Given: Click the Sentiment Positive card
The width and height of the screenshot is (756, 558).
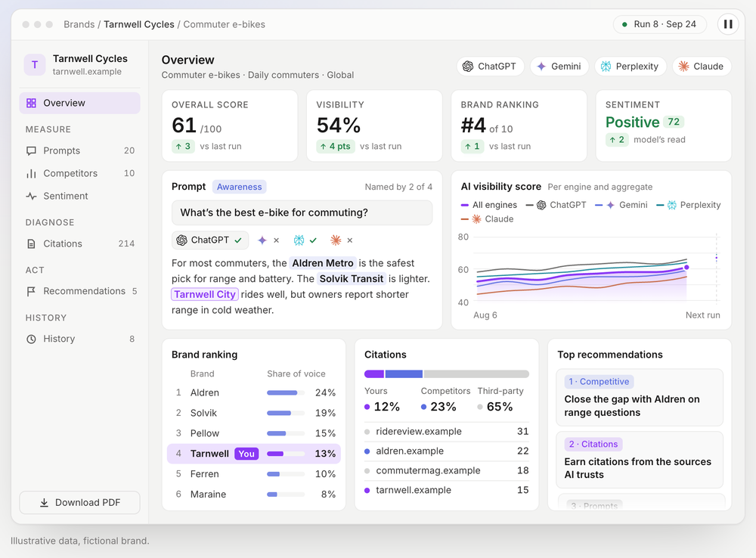Looking at the screenshot, I should pos(664,126).
